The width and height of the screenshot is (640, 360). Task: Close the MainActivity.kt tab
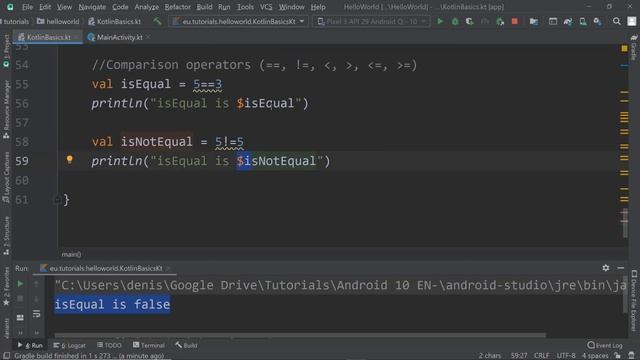pos(148,37)
